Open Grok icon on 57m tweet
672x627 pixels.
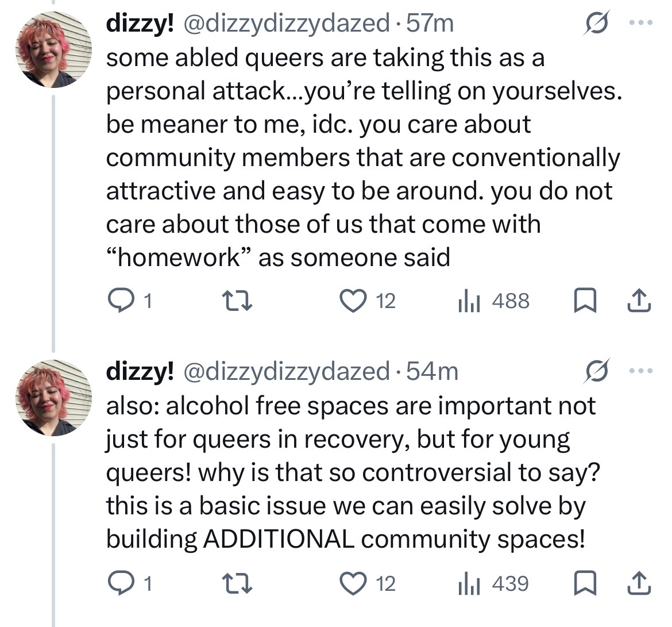[x=596, y=23]
